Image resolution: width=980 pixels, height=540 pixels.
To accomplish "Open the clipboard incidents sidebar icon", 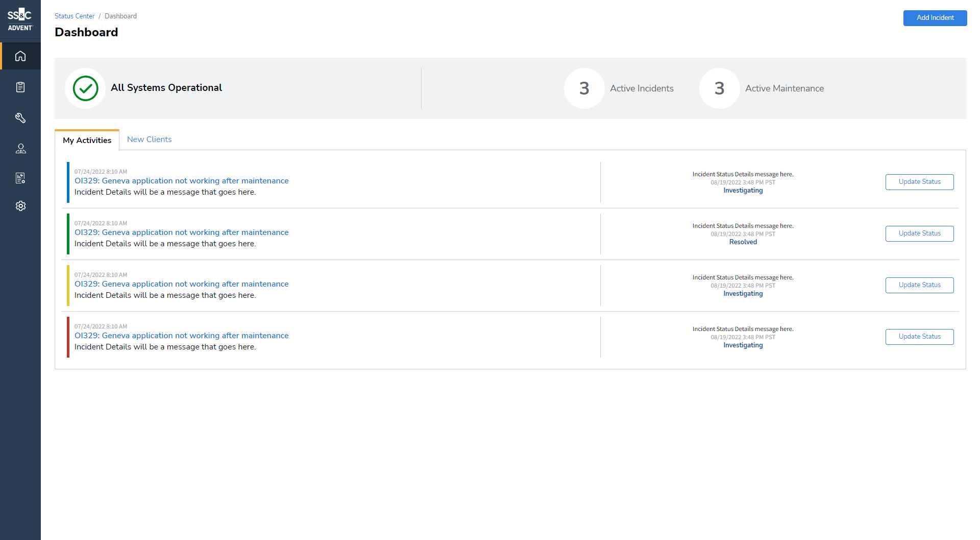I will (20, 87).
